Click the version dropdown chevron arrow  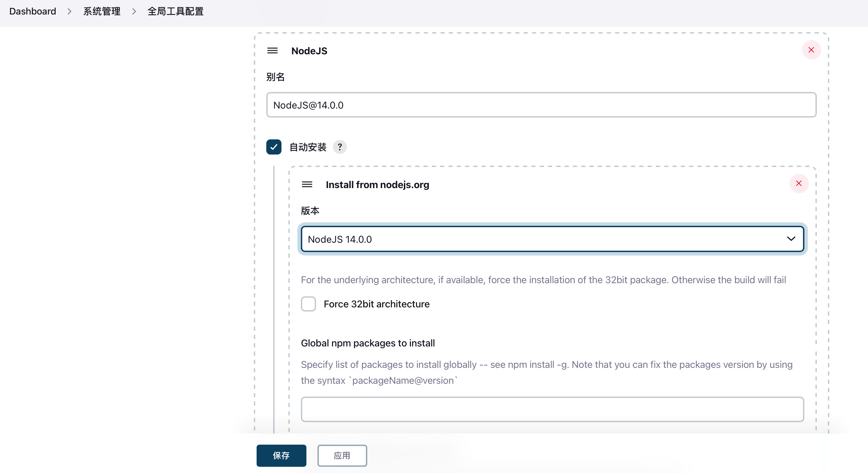coord(791,239)
